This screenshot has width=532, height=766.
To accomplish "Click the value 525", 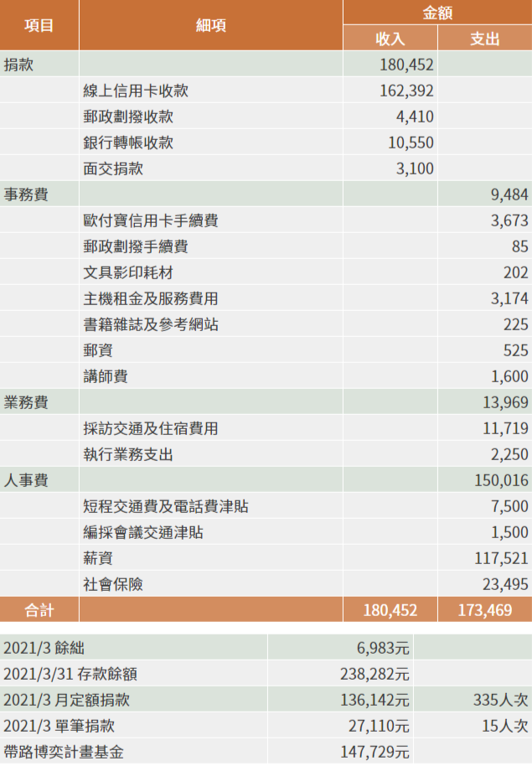I will pos(516,350).
